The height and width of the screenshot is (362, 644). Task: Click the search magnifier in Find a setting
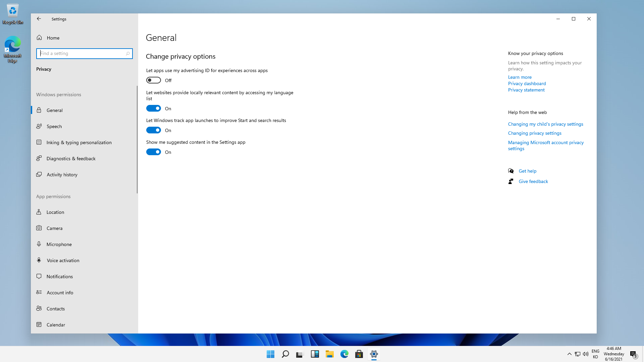pos(128,54)
